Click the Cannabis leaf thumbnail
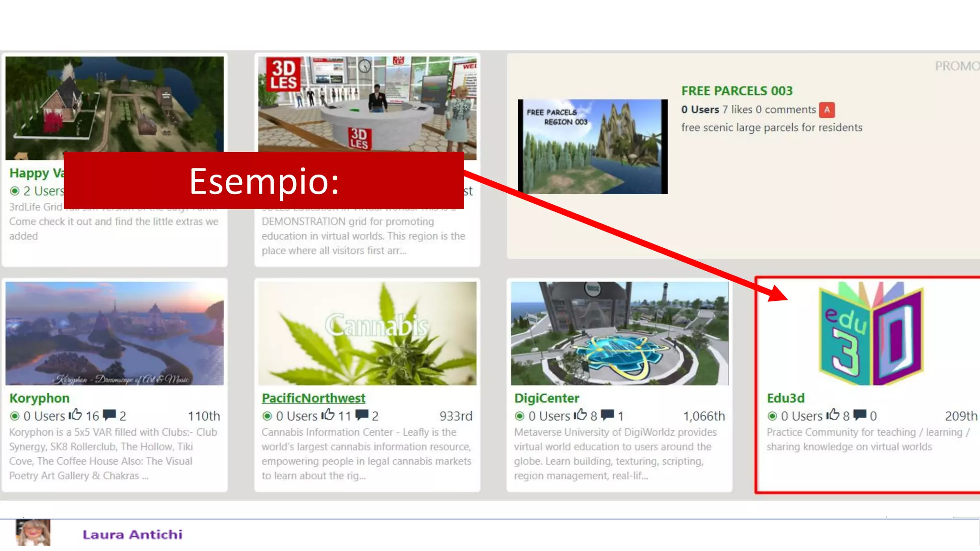The width and height of the screenshot is (980, 551). (x=367, y=333)
